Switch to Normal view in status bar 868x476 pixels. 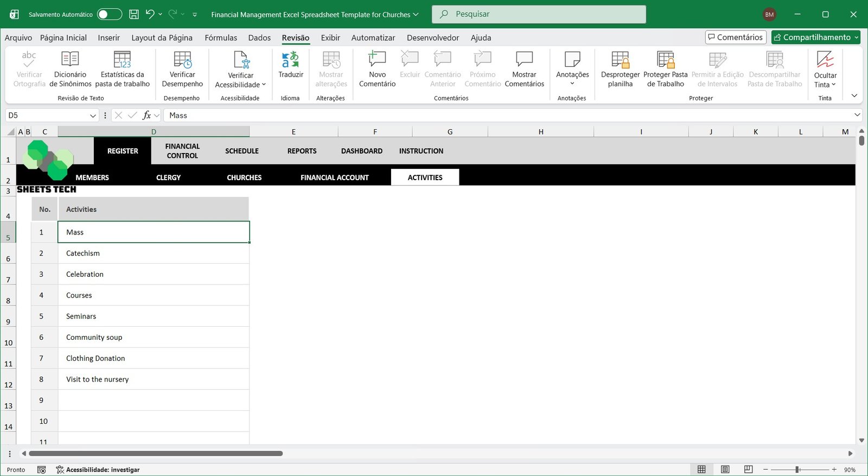point(701,469)
